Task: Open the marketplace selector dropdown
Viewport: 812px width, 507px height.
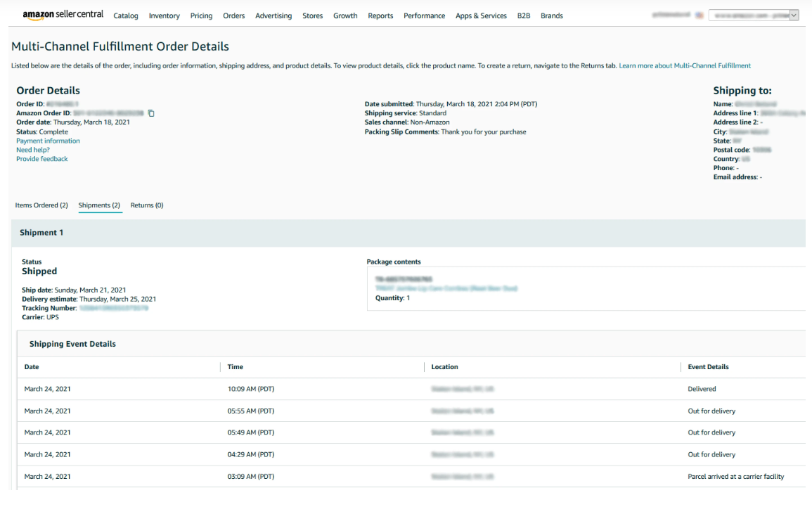Action: coord(754,15)
